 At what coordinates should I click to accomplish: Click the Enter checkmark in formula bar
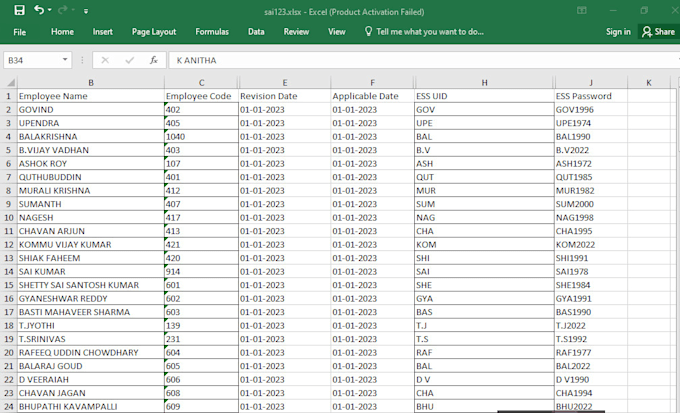(x=130, y=60)
